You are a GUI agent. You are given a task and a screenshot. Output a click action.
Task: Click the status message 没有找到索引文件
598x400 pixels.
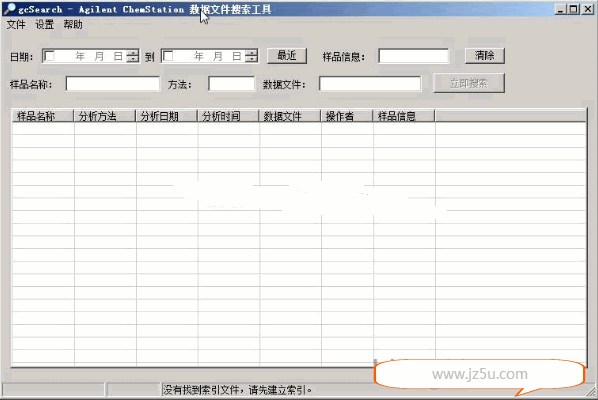(x=238, y=390)
